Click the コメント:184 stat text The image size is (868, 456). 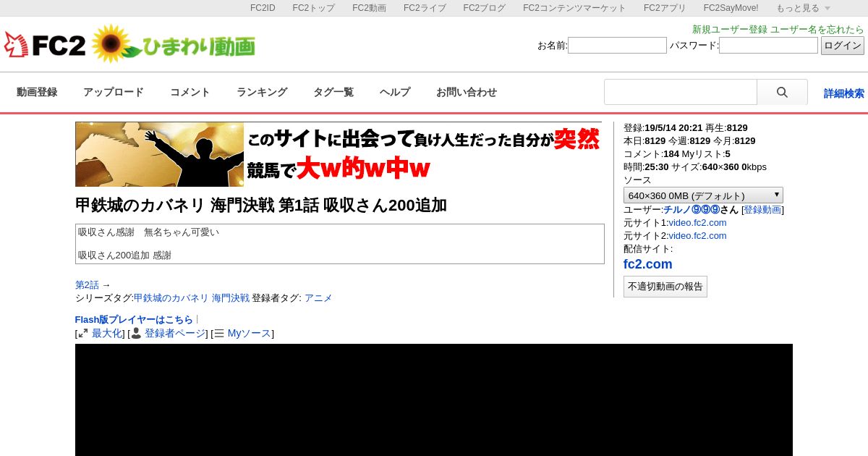pos(650,154)
